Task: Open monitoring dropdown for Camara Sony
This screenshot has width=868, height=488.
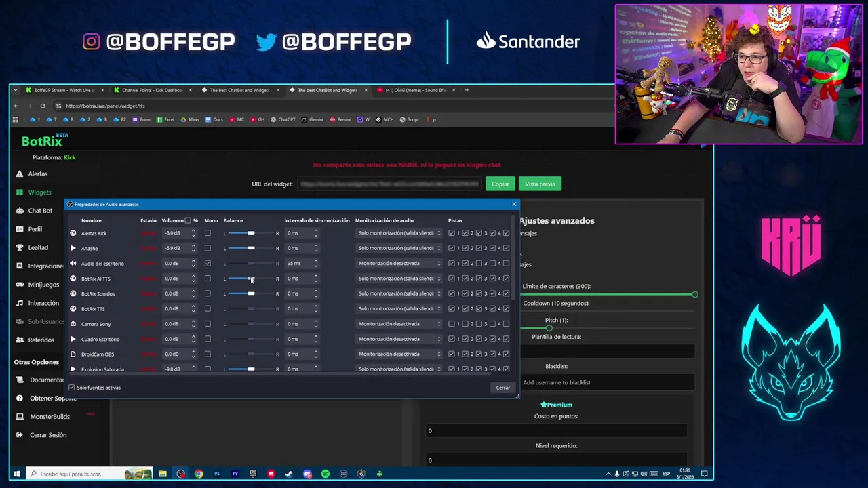Action: 399,324
